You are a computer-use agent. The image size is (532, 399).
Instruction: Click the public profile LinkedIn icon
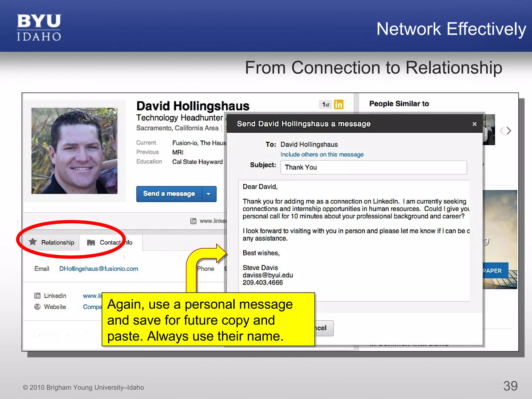(x=193, y=221)
